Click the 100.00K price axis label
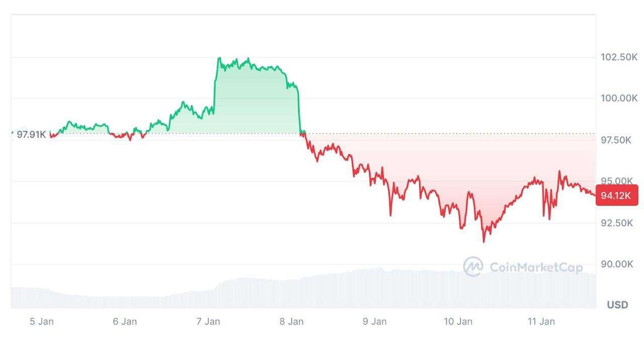 (x=619, y=98)
